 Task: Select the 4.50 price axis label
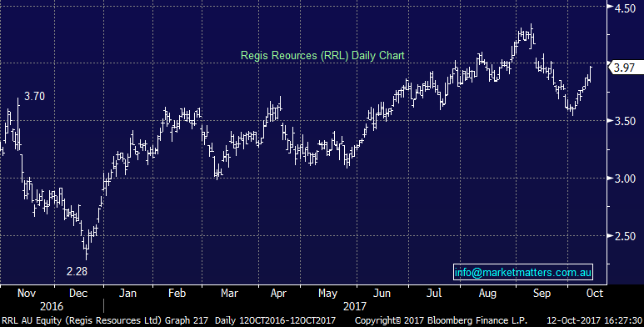(625, 8)
